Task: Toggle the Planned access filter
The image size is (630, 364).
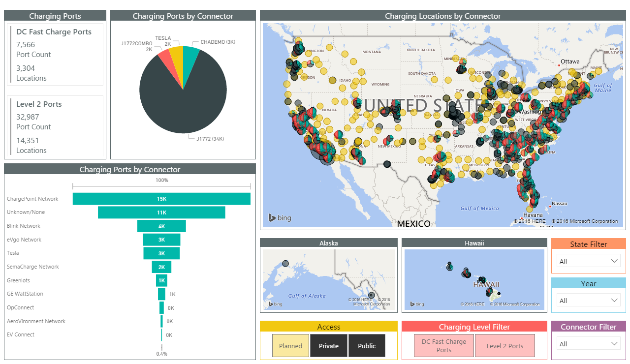Action: [290, 346]
